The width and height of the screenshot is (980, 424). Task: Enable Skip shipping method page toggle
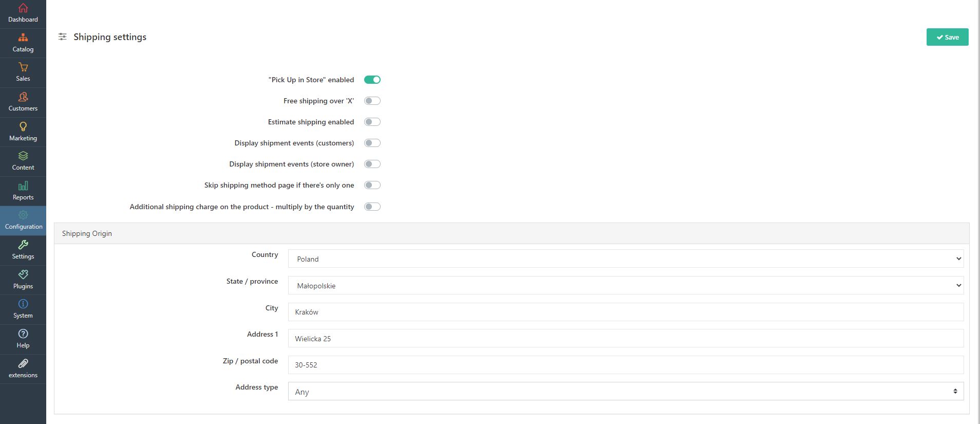pos(372,185)
